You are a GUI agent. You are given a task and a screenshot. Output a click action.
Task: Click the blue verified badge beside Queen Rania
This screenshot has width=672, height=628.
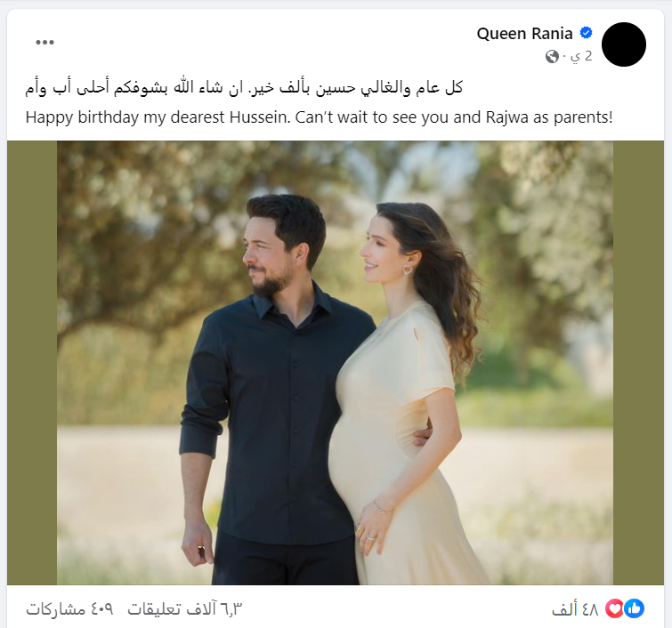click(x=586, y=33)
